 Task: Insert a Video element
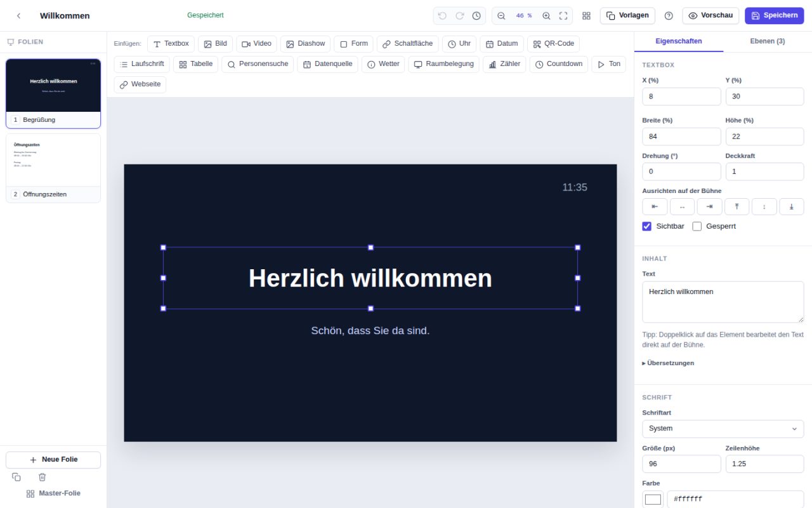(x=256, y=44)
